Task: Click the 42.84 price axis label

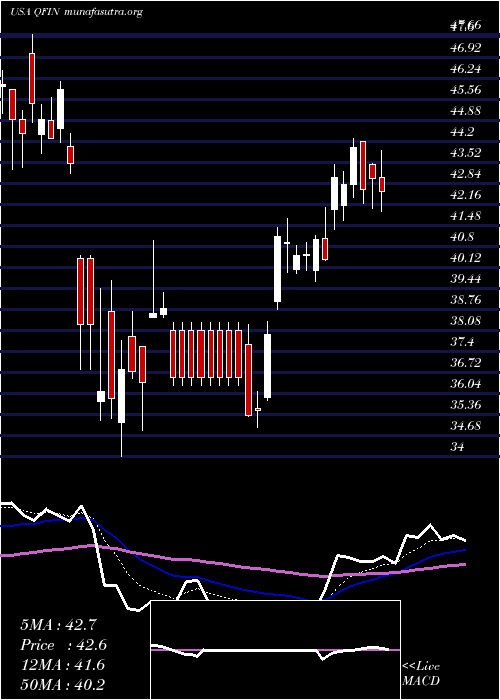Action: point(466,174)
